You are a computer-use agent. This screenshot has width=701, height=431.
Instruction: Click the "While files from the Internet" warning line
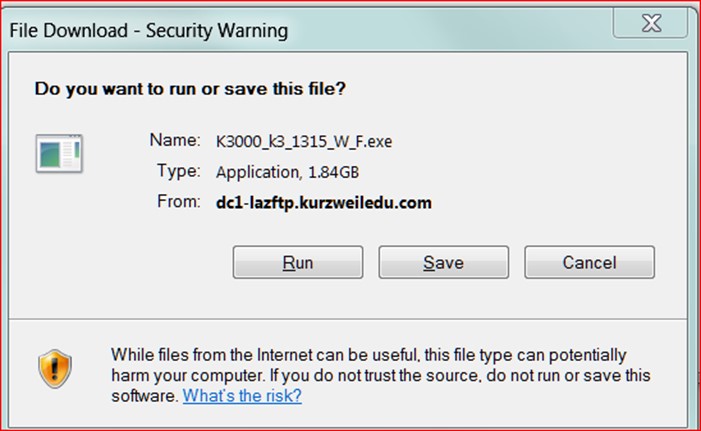369,355
